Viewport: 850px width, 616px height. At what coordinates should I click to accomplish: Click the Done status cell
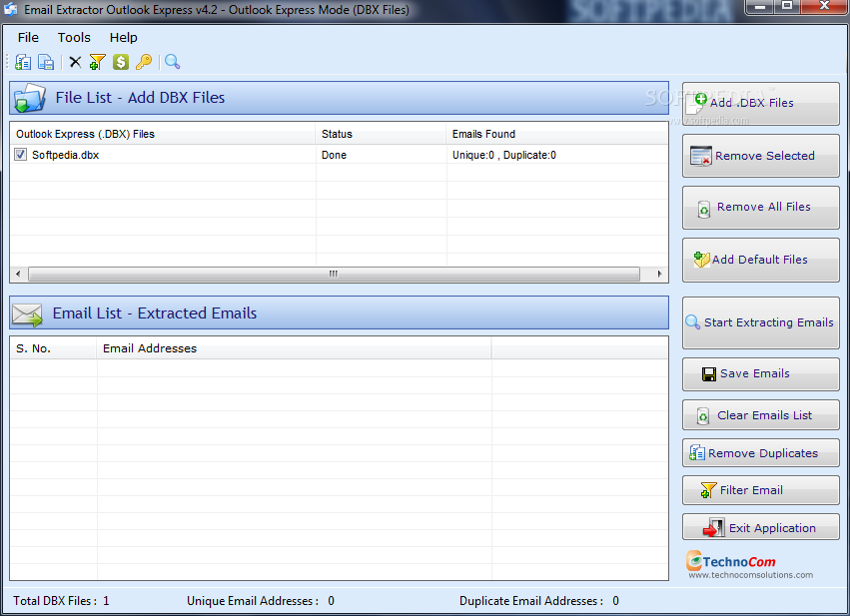tap(334, 155)
